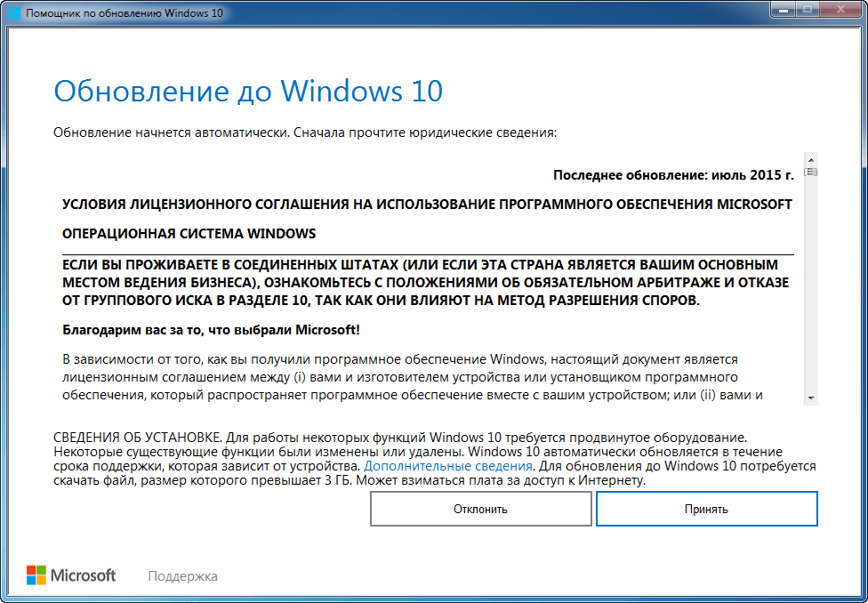Click the ОПЕРАЦИОННАЯ СИСТЕМА WINDOWS heading
868x603 pixels.
tap(189, 234)
